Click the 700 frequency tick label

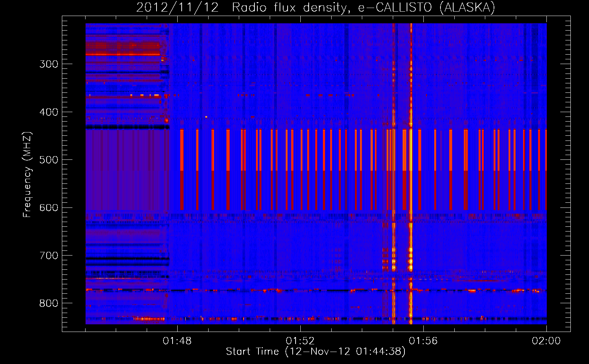(x=49, y=256)
